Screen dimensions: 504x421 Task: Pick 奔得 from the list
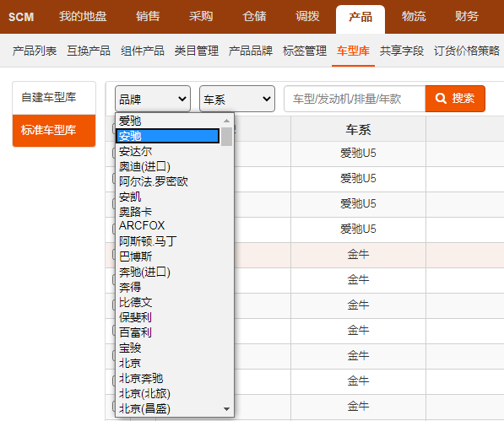coord(168,287)
